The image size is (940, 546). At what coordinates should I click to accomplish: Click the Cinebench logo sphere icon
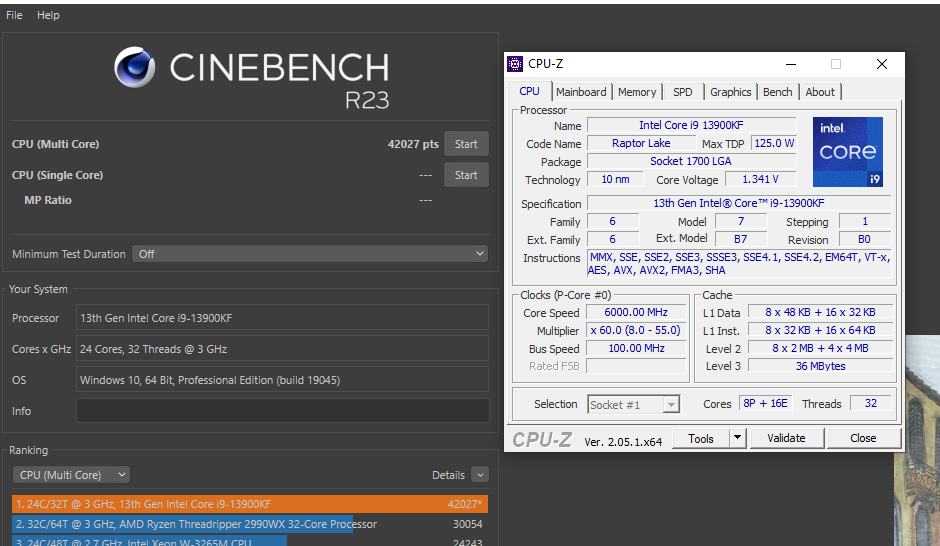point(135,67)
